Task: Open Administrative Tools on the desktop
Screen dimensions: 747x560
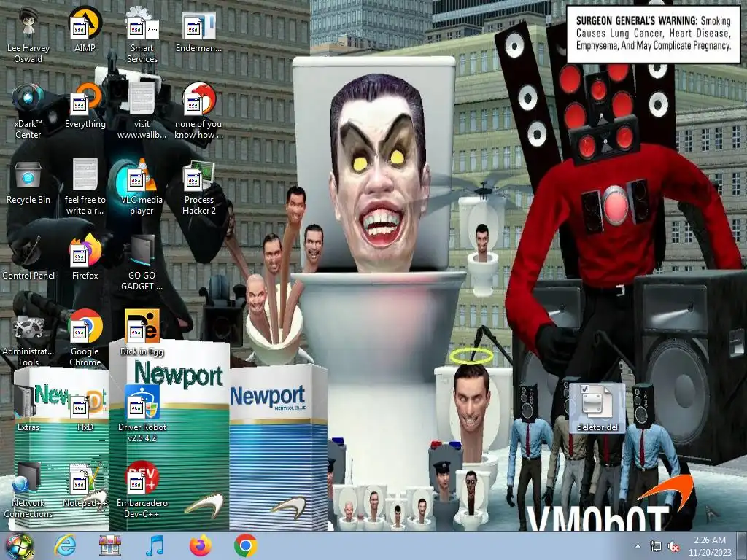Action: click(x=28, y=339)
